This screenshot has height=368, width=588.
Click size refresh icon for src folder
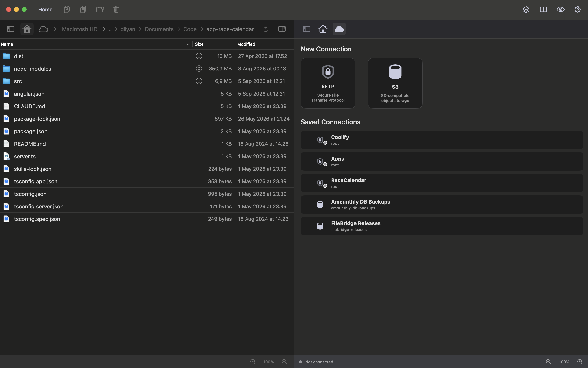199,81
